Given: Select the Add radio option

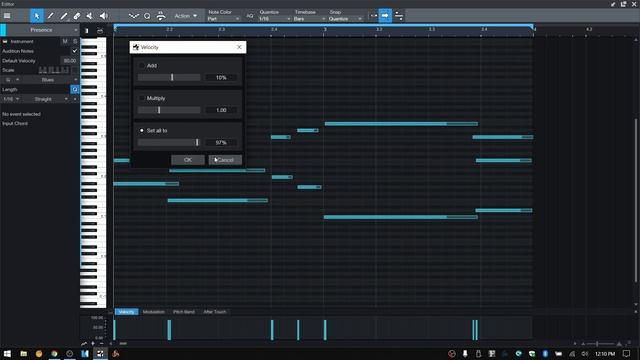Looking at the screenshot, I should coord(142,65).
